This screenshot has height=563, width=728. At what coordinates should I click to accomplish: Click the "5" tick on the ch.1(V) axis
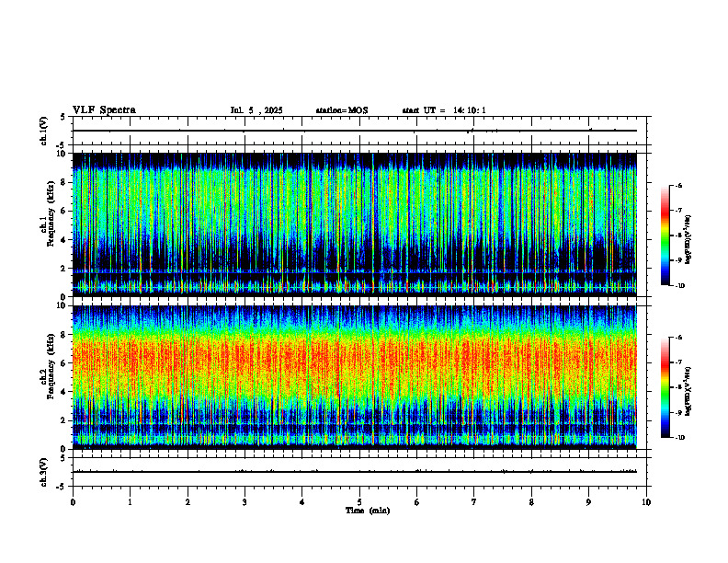(64, 117)
